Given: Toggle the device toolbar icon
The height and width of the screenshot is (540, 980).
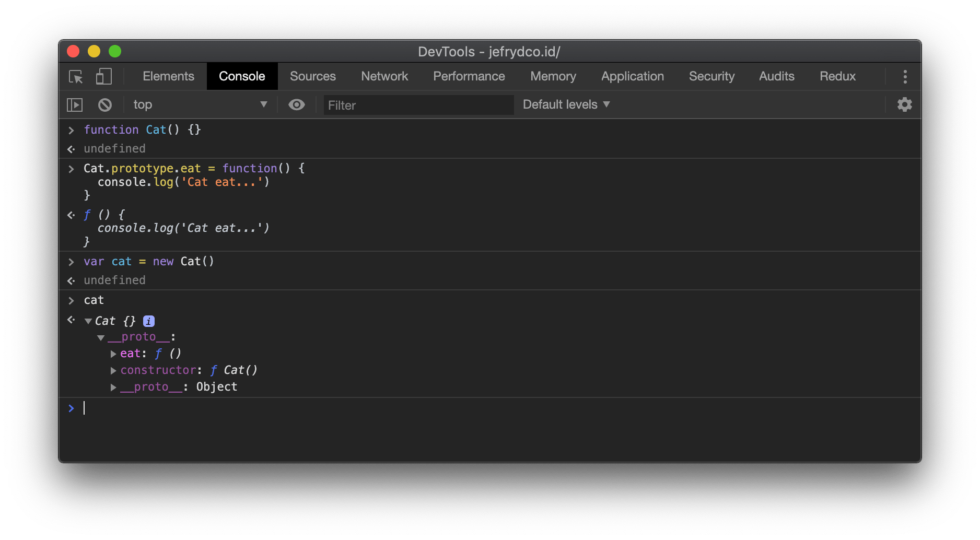Looking at the screenshot, I should tap(103, 77).
